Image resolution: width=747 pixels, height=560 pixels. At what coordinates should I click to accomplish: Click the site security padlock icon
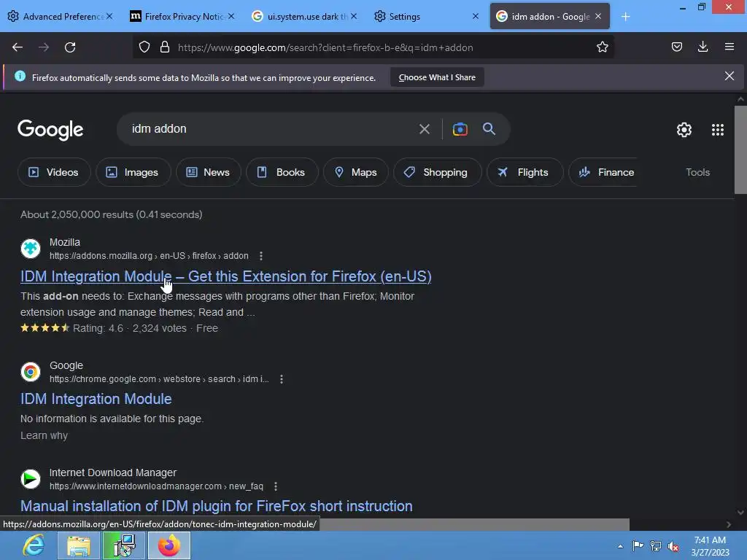pos(165,47)
